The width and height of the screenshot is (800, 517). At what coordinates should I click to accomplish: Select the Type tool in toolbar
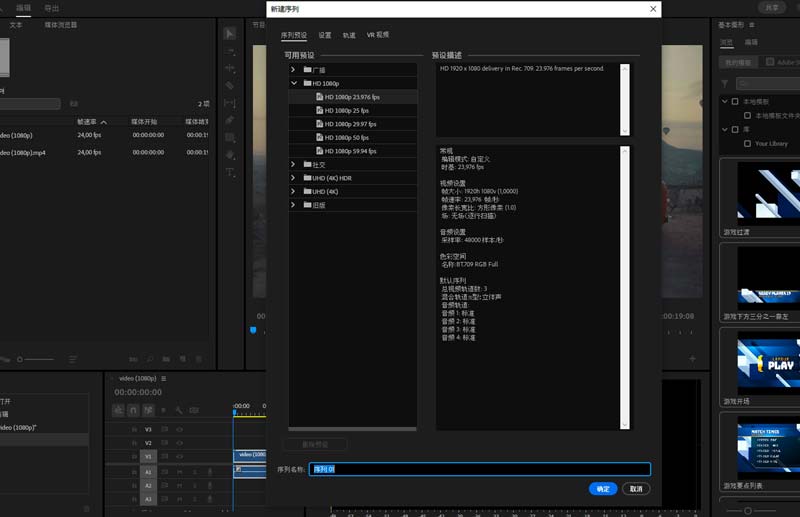[x=230, y=172]
